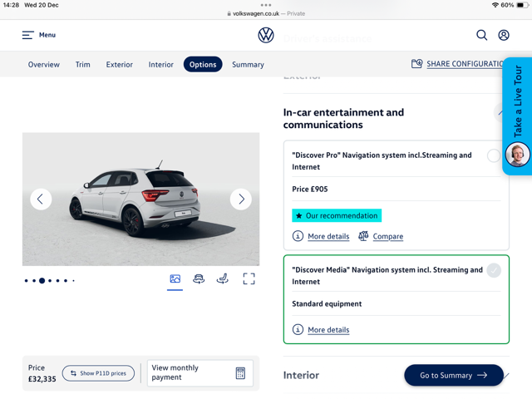Go to the Interior tab

tap(160, 65)
